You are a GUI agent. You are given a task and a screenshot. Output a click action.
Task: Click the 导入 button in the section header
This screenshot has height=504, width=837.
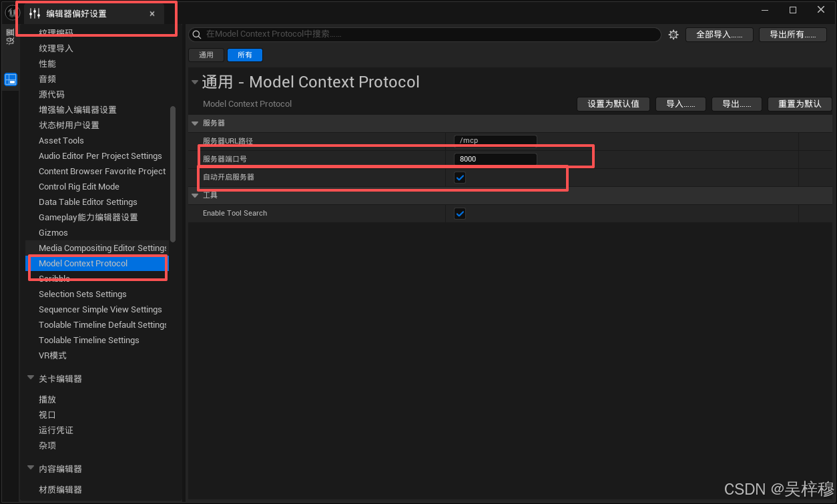681,104
